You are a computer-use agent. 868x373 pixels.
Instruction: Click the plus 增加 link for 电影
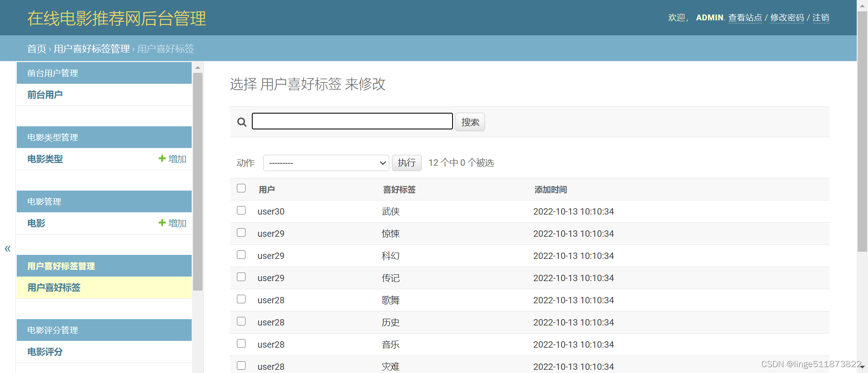tap(172, 223)
